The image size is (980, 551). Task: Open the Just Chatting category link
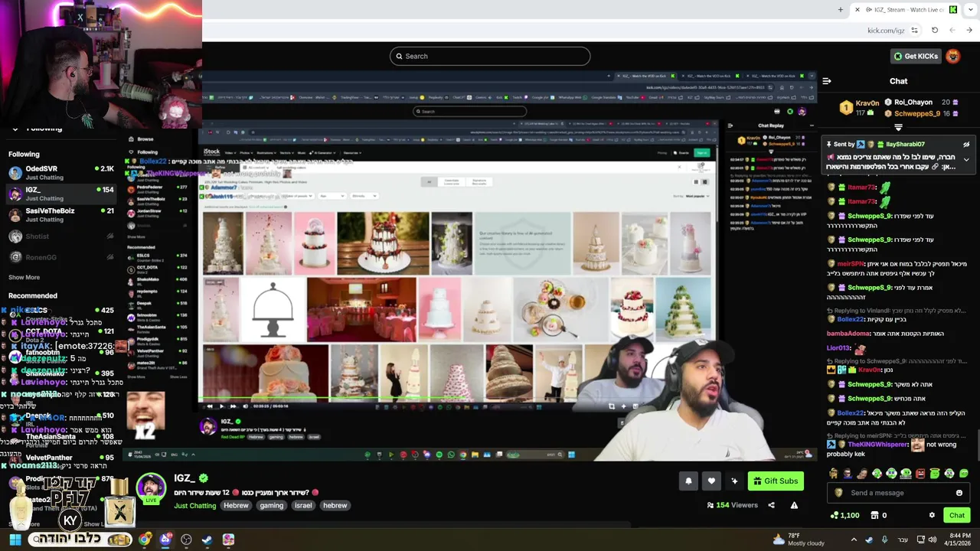pyautogui.click(x=194, y=505)
